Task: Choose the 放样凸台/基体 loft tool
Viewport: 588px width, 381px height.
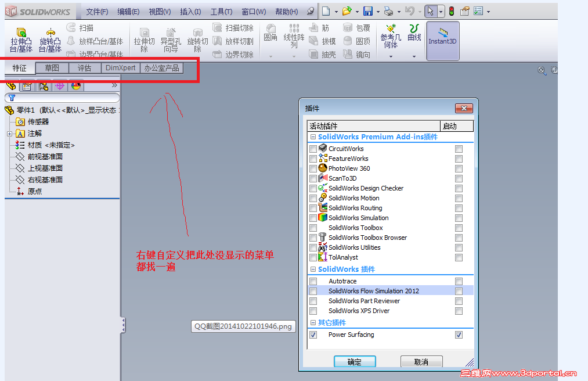Action: pos(95,41)
